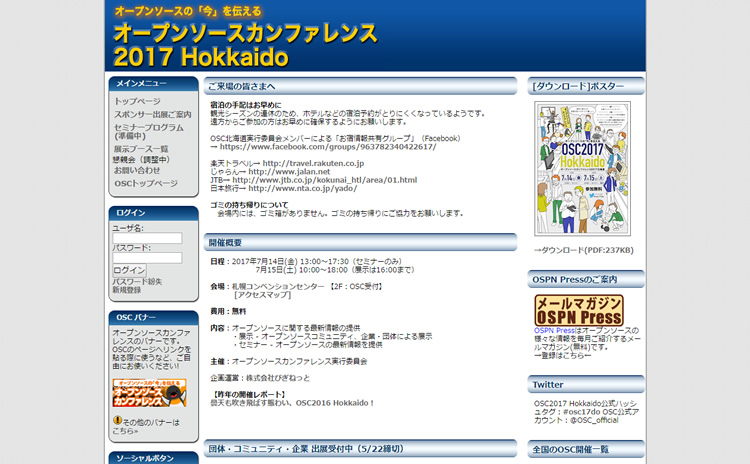Click the site title オープンソースカンファレンス 2017 Hokkaido
750x464 pixels.
(x=246, y=45)
